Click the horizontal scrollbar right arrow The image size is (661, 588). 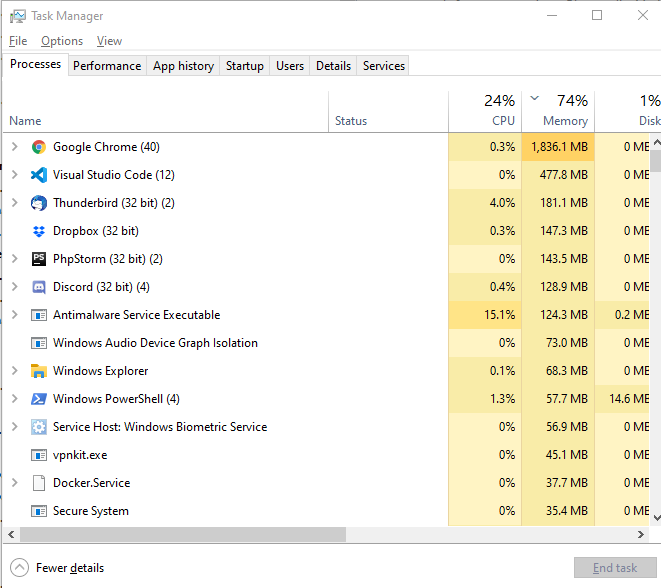[x=641, y=534]
